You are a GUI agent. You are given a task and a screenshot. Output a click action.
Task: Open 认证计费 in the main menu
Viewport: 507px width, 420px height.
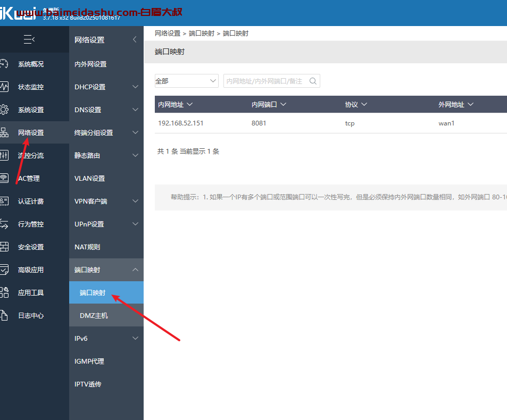[x=31, y=201]
